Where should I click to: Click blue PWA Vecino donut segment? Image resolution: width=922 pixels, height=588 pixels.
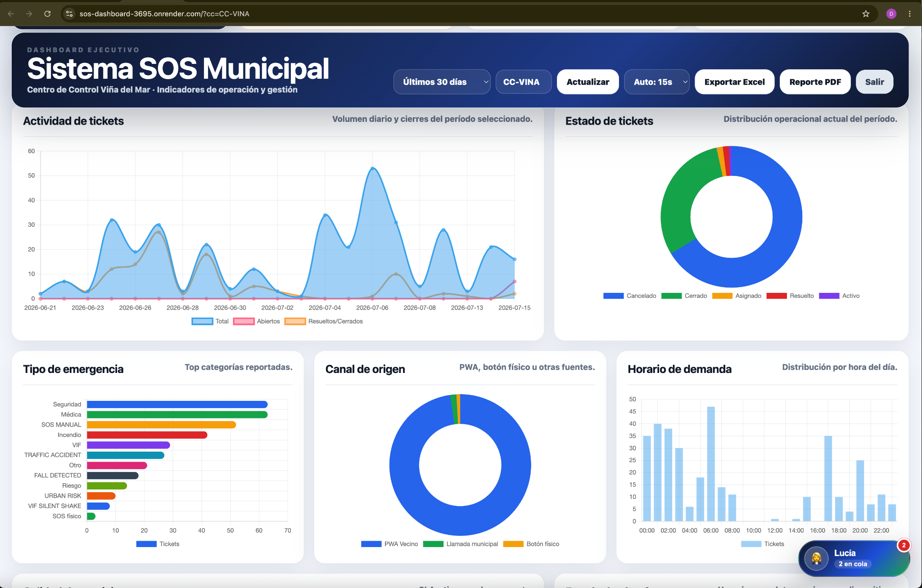[x=460, y=522]
